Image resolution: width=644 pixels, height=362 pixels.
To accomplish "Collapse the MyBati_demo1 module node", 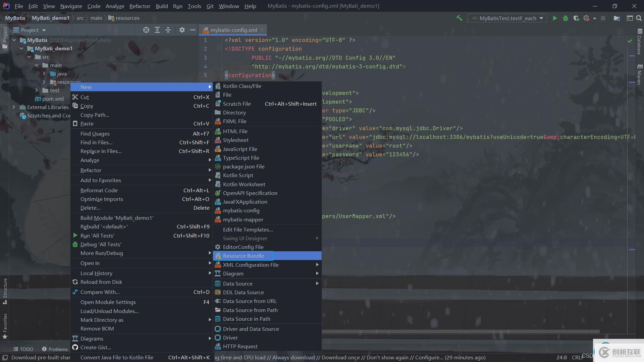I will [x=21, y=48].
